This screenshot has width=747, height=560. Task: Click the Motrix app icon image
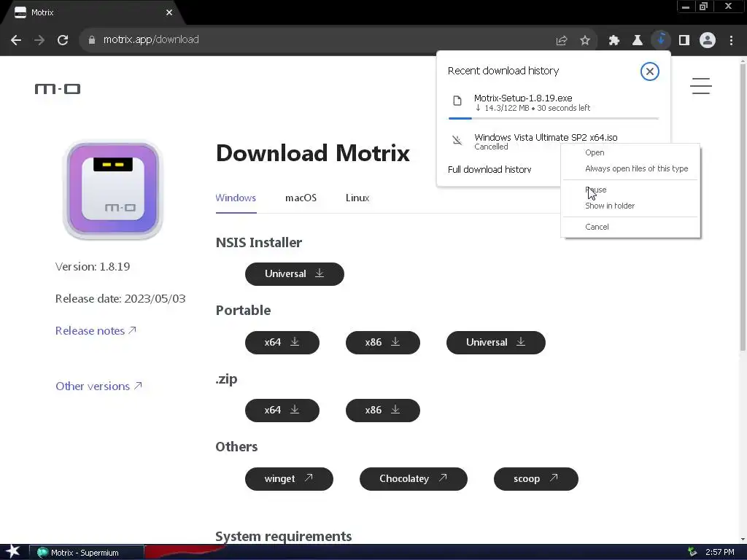[113, 190]
